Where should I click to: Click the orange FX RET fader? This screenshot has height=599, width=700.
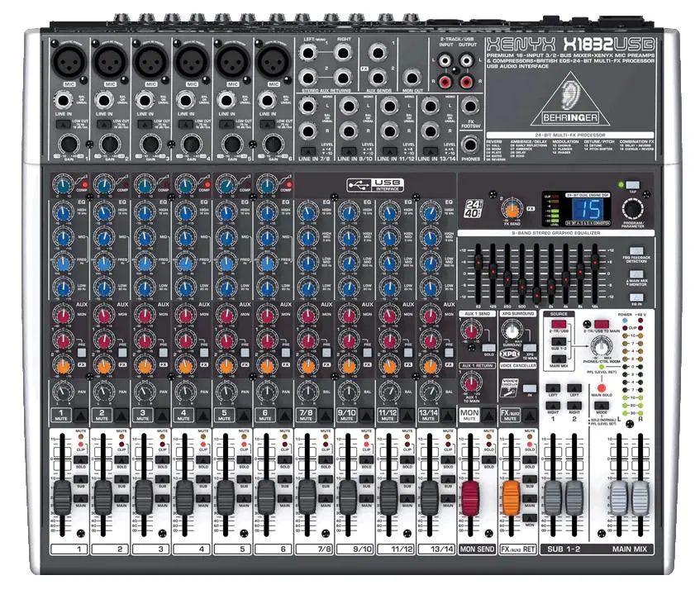coord(512,497)
